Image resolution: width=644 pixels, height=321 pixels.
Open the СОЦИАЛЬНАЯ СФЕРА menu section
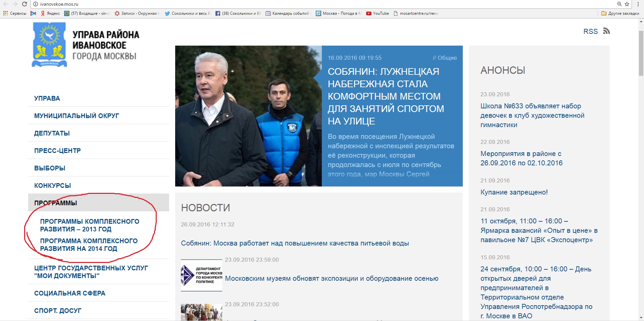[x=70, y=293]
